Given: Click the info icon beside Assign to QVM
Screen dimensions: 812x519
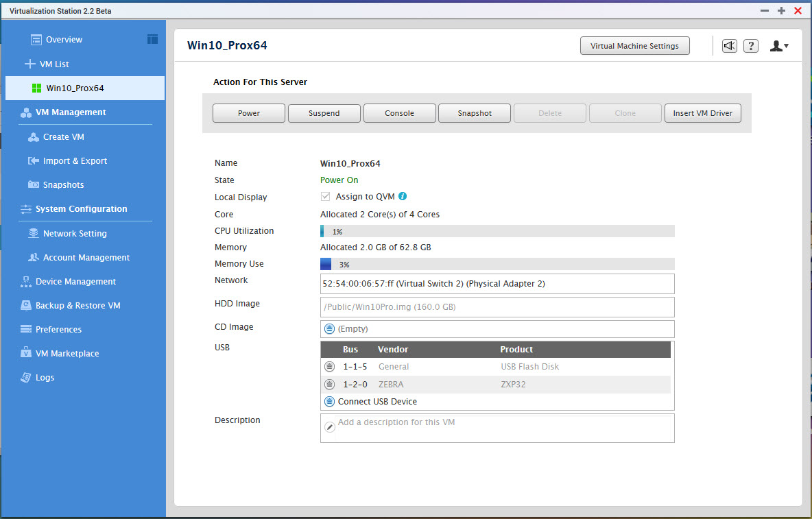Looking at the screenshot, I should coord(403,197).
